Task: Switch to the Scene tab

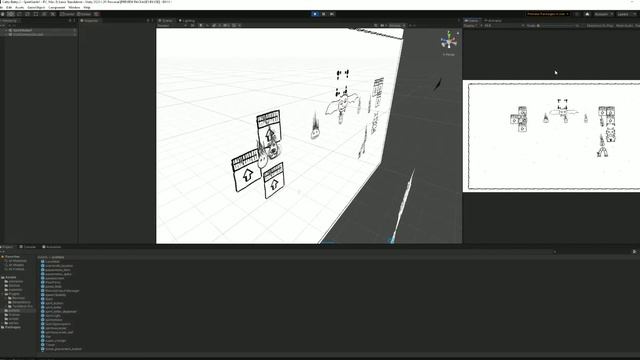Action: point(167,20)
